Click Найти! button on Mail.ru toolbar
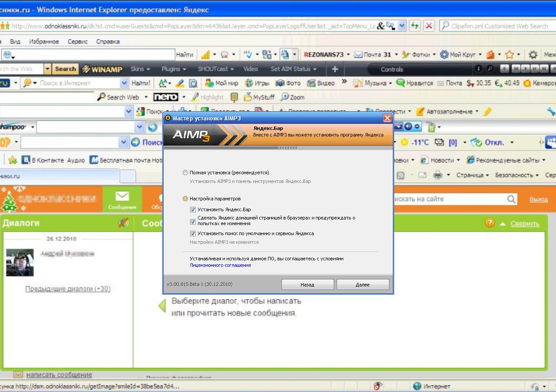The image size is (556, 392). coord(141,83)
